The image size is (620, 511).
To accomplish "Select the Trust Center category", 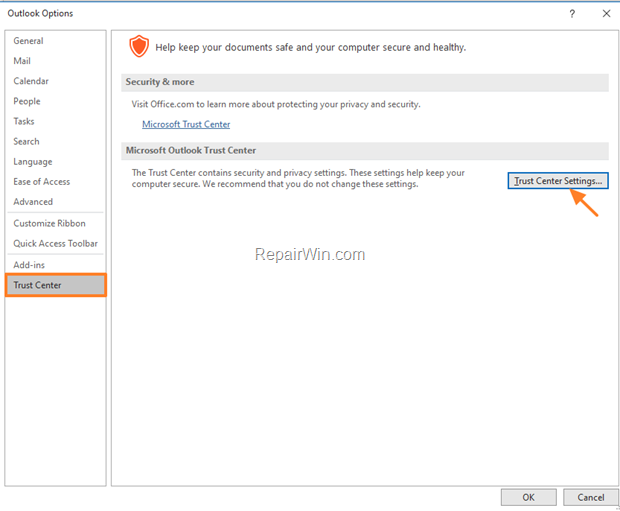I will click(x=56, y=285).
